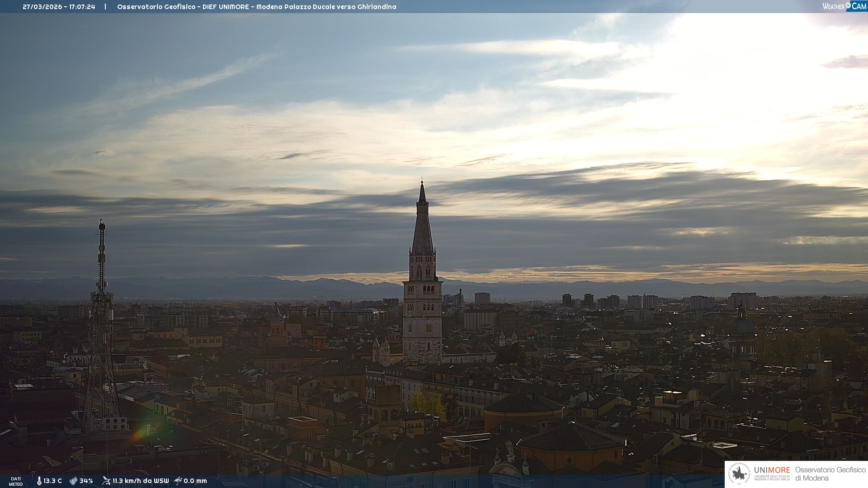Click the thermometer temperature icon
Image resolution: width=868 pixels, height=488 pixels.
(x=39, y=481)
